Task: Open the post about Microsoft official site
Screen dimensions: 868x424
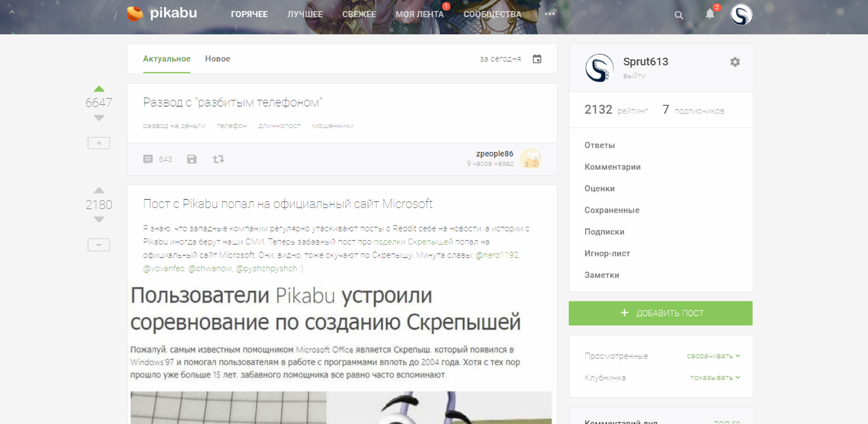Action: coord(288,204)
